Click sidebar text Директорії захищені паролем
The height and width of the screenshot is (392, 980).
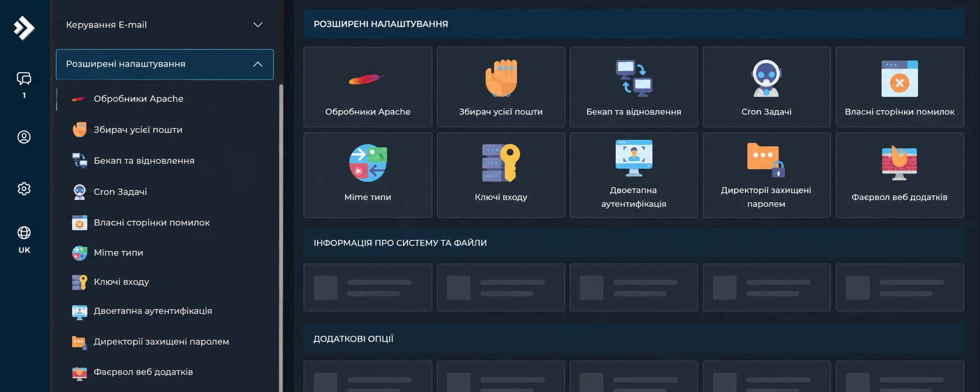(161, 342)
